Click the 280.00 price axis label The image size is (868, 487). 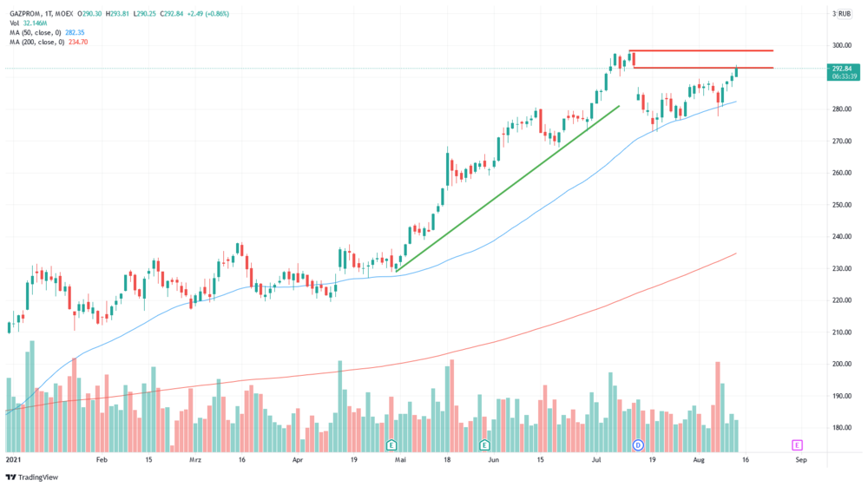(841, 109)
